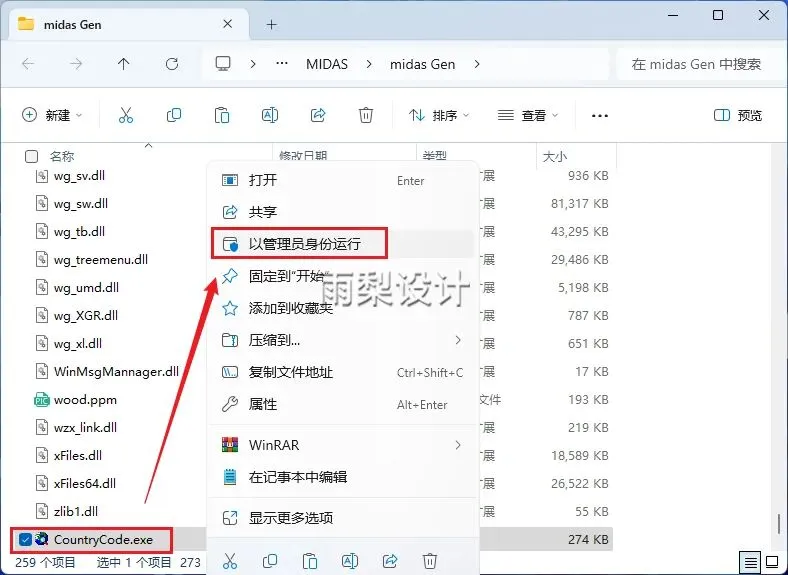Viewport: 788px width, 575px height.
Task: Select the wzx_link.dll file
Action: coord(85,428)
